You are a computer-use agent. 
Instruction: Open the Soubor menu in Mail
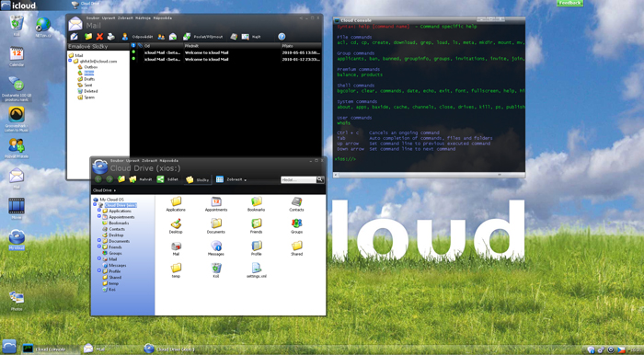point(92,18)
